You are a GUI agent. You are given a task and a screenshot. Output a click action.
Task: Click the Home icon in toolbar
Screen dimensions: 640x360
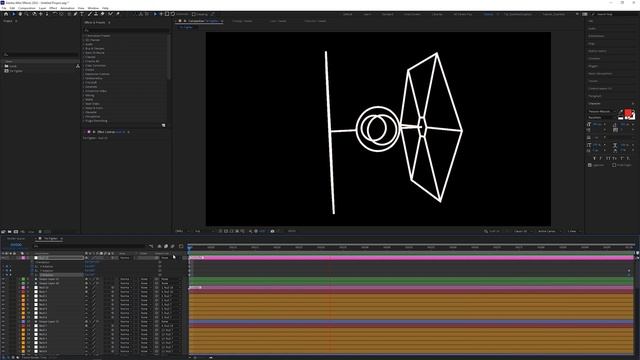(6, 14)
